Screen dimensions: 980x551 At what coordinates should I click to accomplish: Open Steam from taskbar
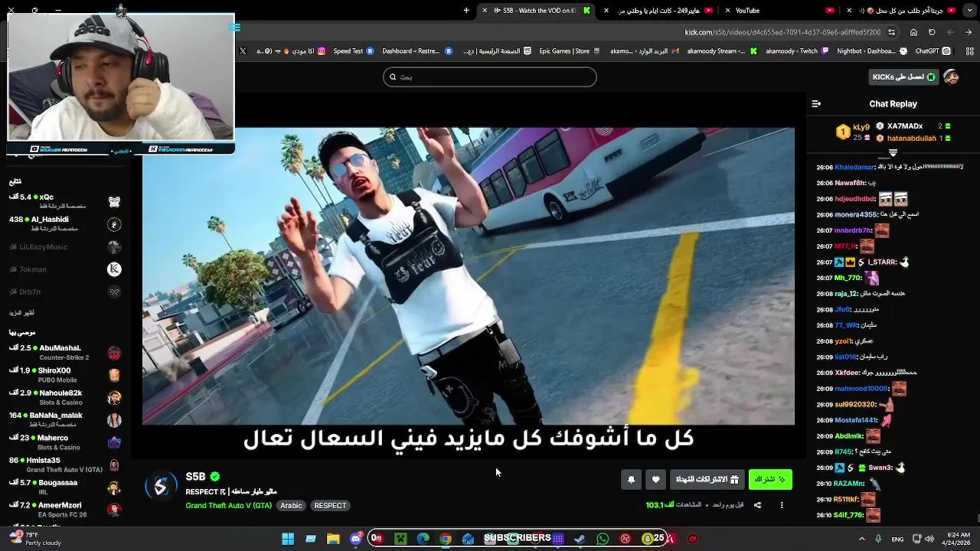pyautogui.click(x=580, y=539)
